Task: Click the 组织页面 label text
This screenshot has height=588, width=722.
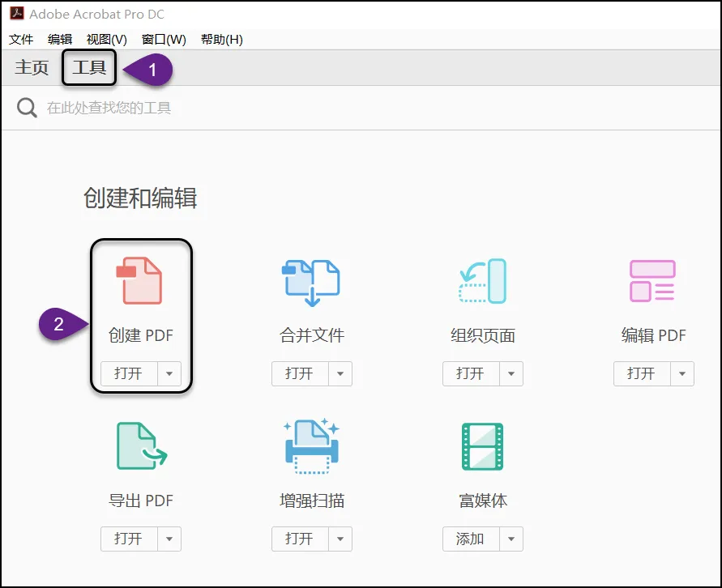Action: tap(483, 335)
